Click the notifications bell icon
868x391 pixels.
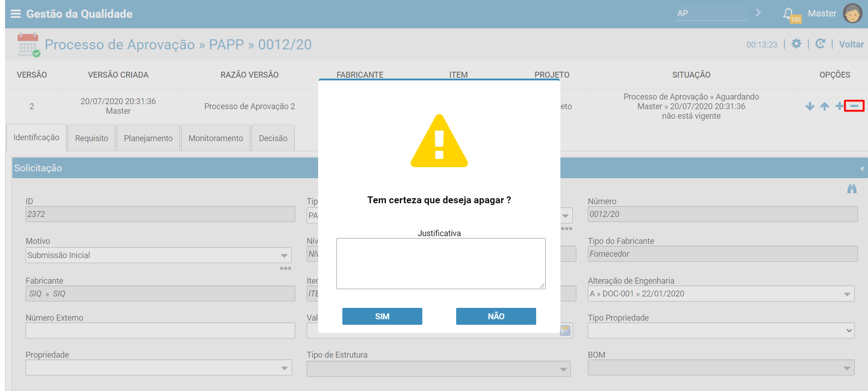pyautogui.click(x=788, y=13)
